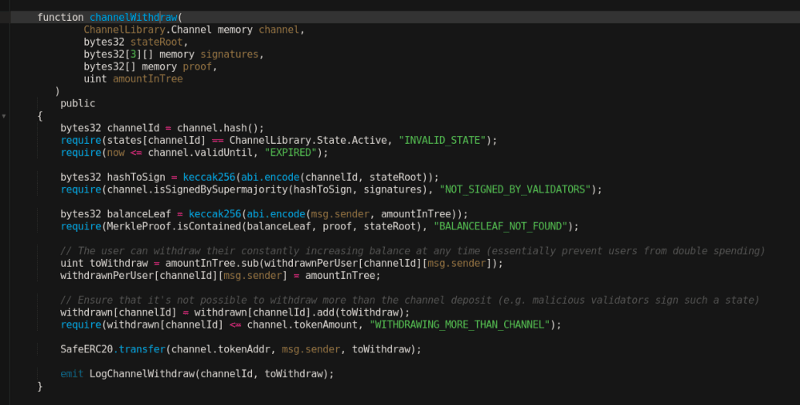Click MerkleProof.isContained call
The image size is (800, 405).
(174, 226)
